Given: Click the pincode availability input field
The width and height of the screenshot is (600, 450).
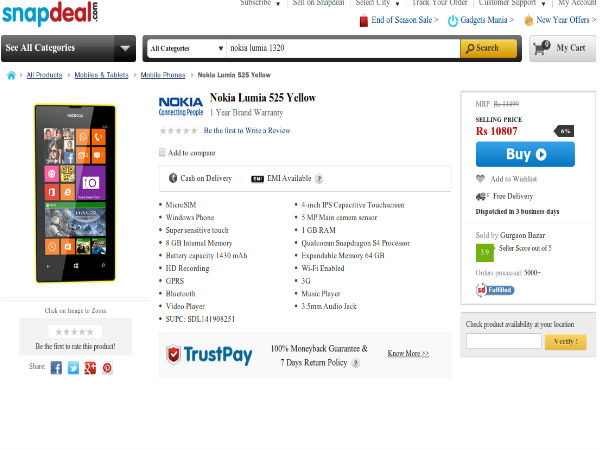Looking at the screenshot, I should click(x=504, y=341).
